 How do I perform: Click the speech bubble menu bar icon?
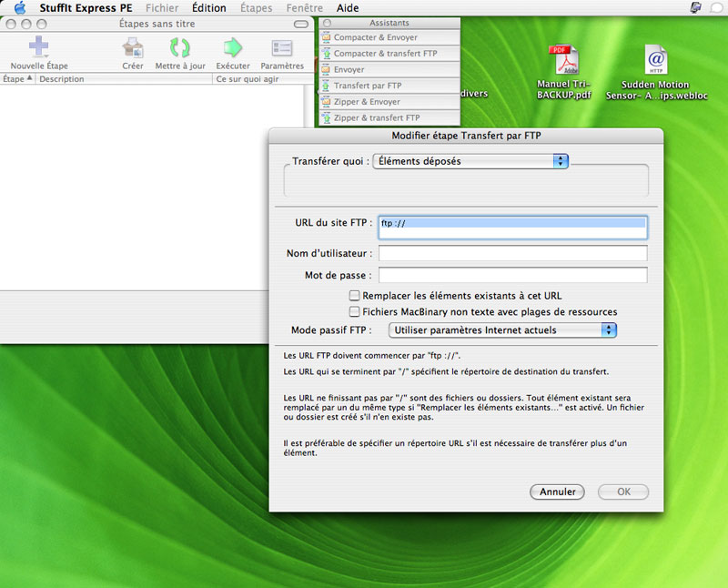pos(717,8)
